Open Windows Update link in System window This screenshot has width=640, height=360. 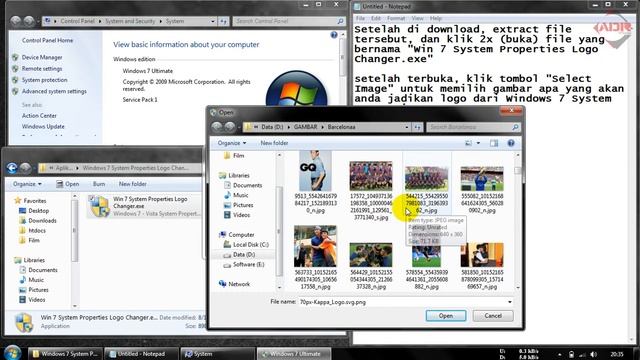click(x=43, y=127)
